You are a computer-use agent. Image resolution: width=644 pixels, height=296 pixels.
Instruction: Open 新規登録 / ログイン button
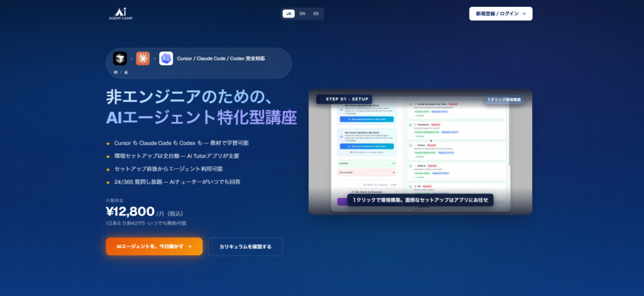pos(501,14)
